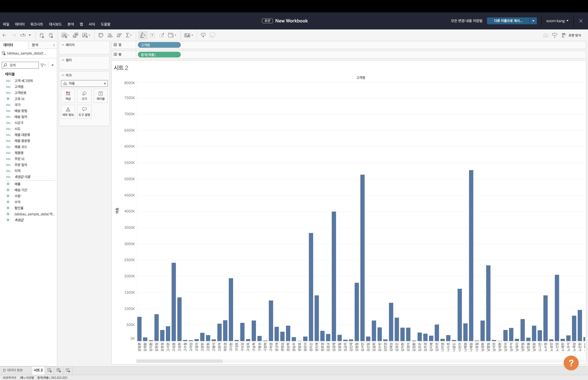Open the 데이터 menu
This screenshot has width=588, height=380.
[x=20, y=24]
